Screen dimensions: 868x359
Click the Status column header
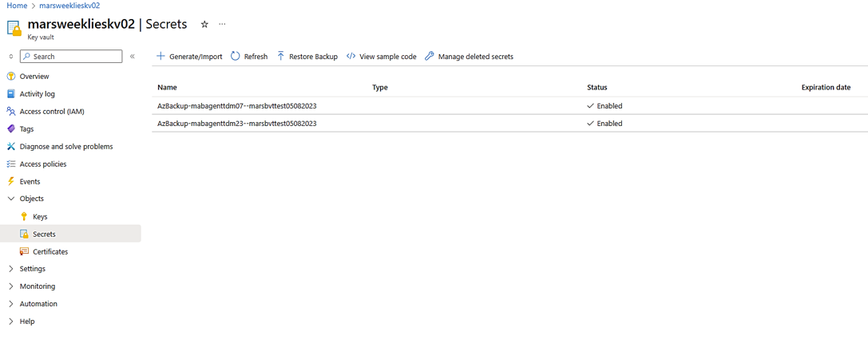click(x=597, y=88)
